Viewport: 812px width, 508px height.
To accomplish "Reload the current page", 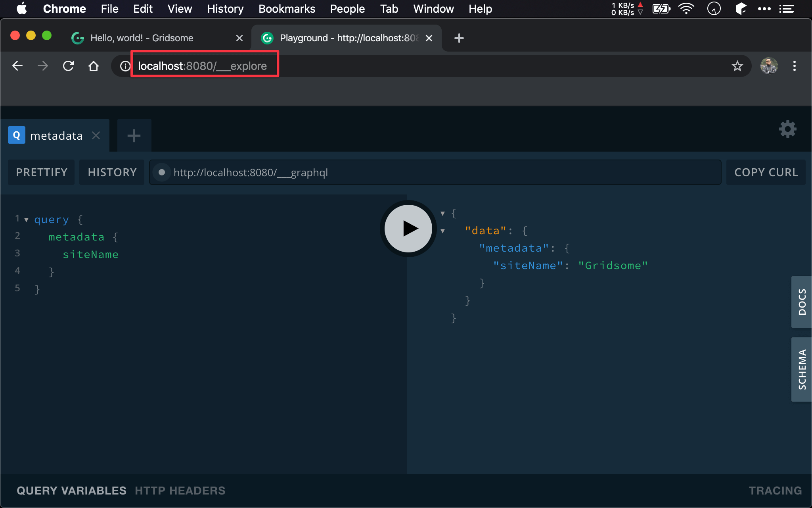I will coord(68,66).
